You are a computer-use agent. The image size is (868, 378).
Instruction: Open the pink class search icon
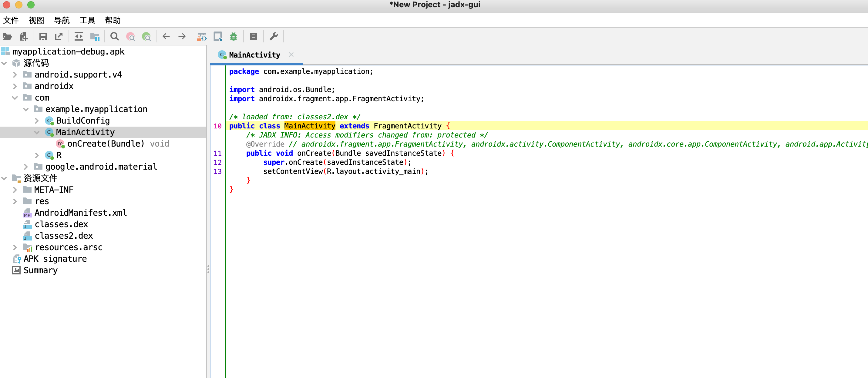pos(130,37)
